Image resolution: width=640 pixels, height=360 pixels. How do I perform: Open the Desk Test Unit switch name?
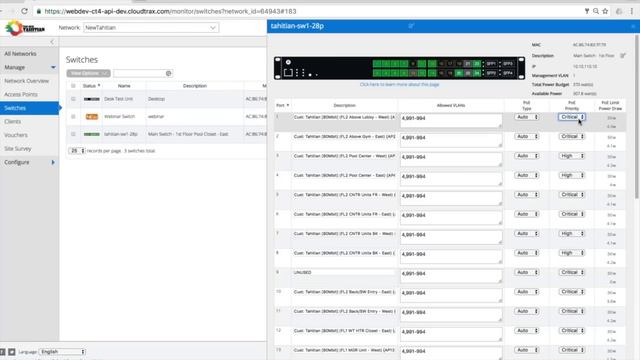[x=118, y=99]
